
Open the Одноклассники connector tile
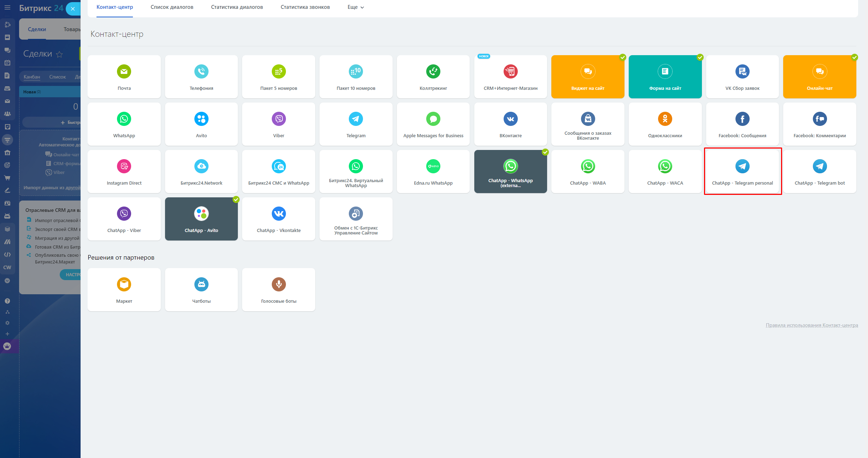pos(665,124)
